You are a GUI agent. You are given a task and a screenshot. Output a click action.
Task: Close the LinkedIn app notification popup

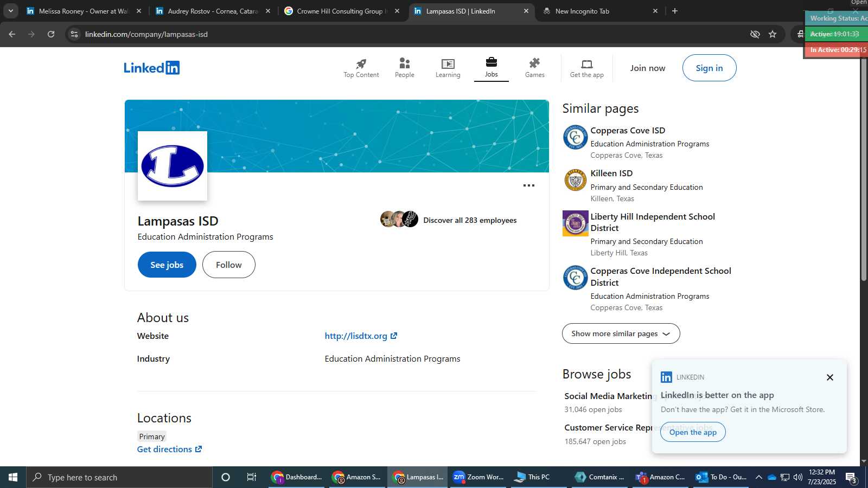(x=829, y=377)
